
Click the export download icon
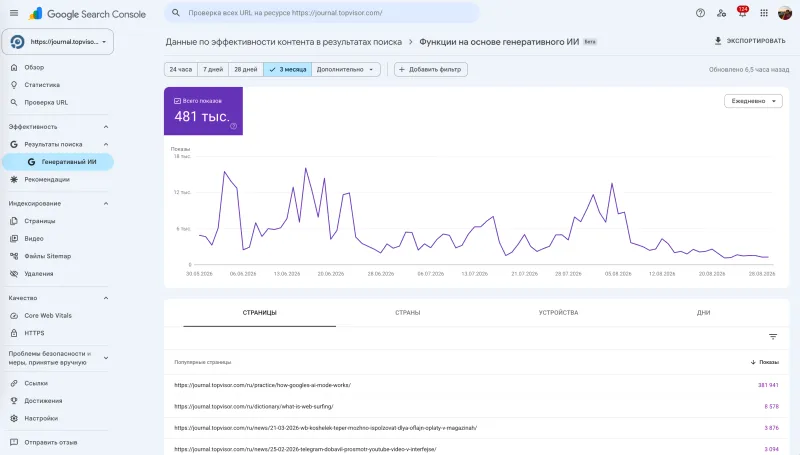click(717, 41)
